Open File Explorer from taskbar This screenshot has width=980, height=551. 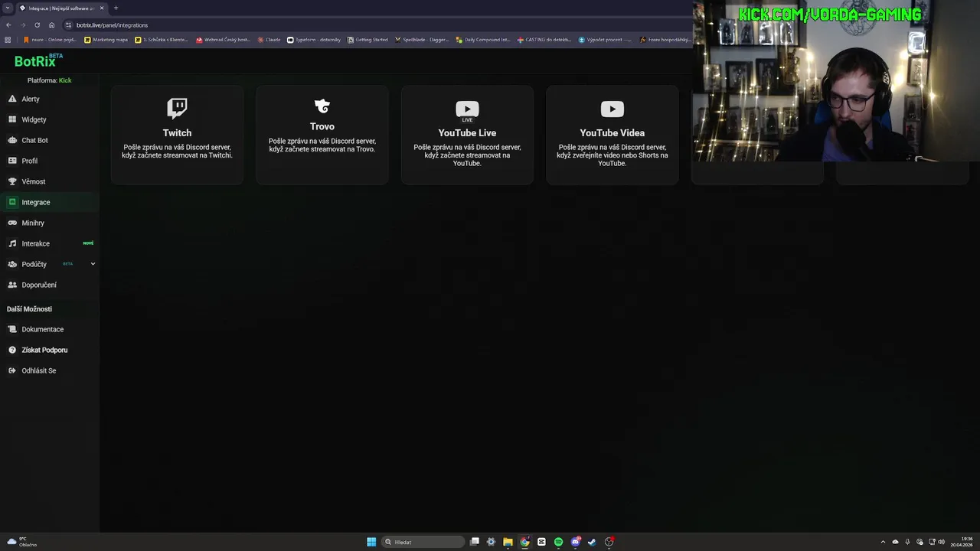[508, 542]
